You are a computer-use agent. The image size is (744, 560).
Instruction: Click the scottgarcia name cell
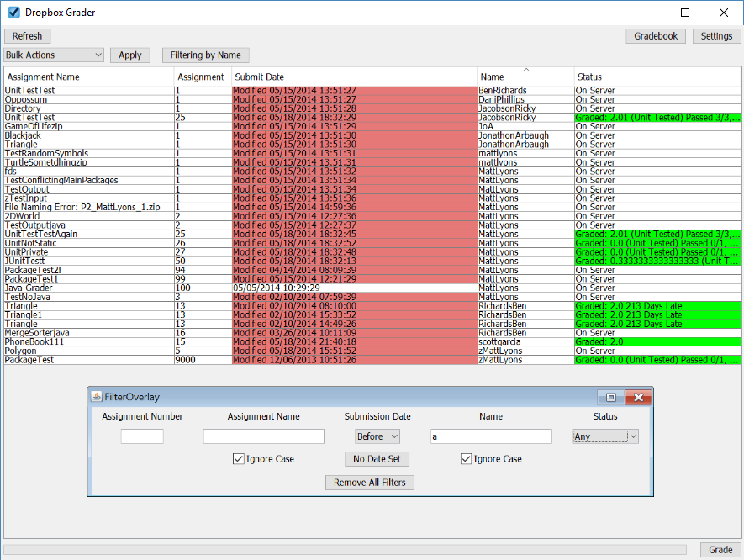[x=525, y=342]
